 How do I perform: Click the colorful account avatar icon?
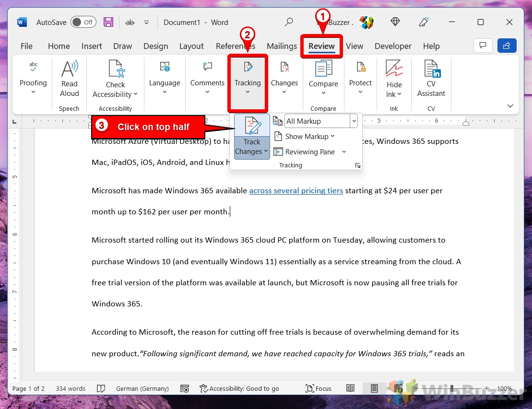366,23
